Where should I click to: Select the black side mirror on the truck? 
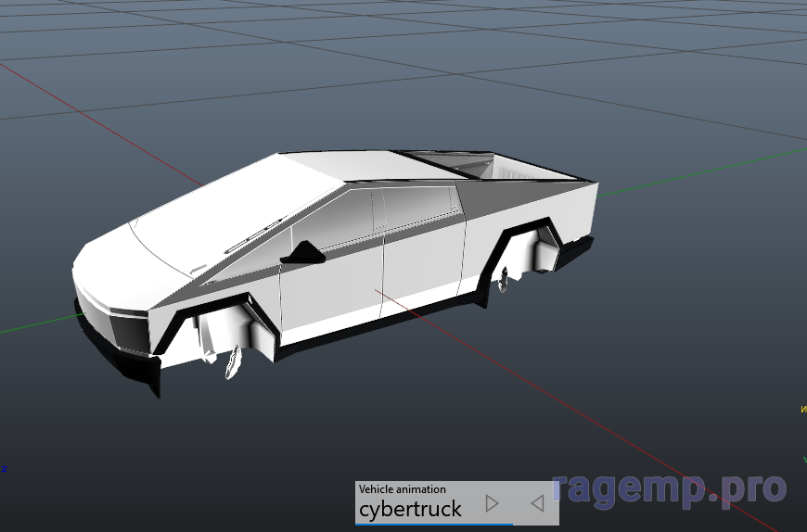click(x=302, y=252)
